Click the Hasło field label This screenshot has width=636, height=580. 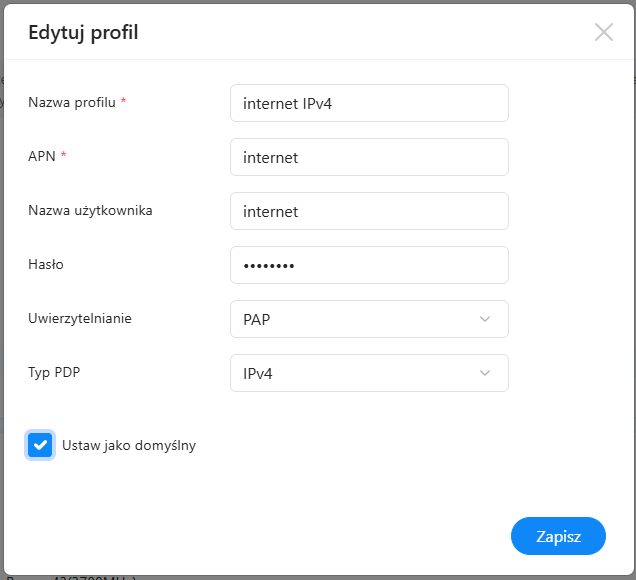[46, 264]
